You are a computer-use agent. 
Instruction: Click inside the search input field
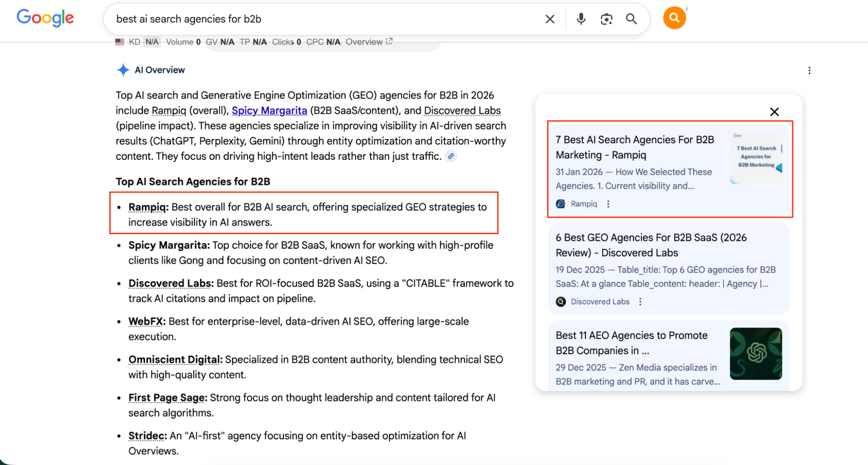(304, 19)
